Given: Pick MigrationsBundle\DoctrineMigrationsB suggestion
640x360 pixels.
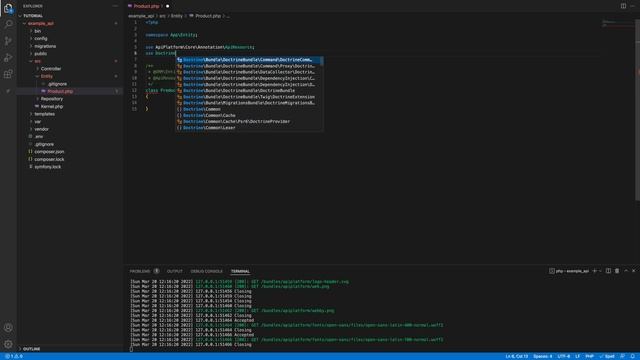Looking at the screenshot, I should [x=249, y=103].
